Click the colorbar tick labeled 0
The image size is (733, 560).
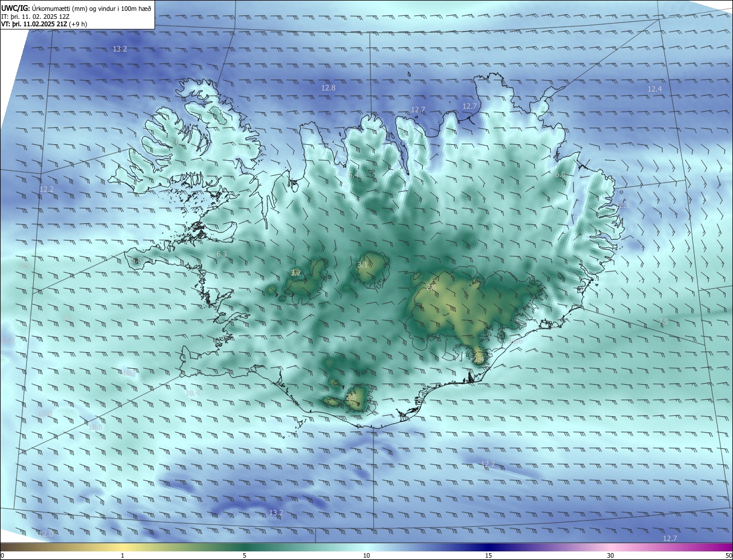click(x=2, y=555)
